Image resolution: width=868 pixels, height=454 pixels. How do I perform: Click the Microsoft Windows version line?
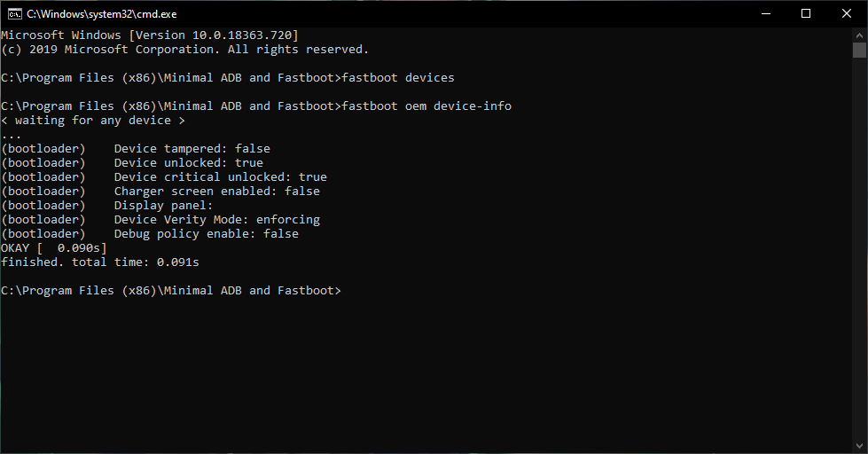150,35
